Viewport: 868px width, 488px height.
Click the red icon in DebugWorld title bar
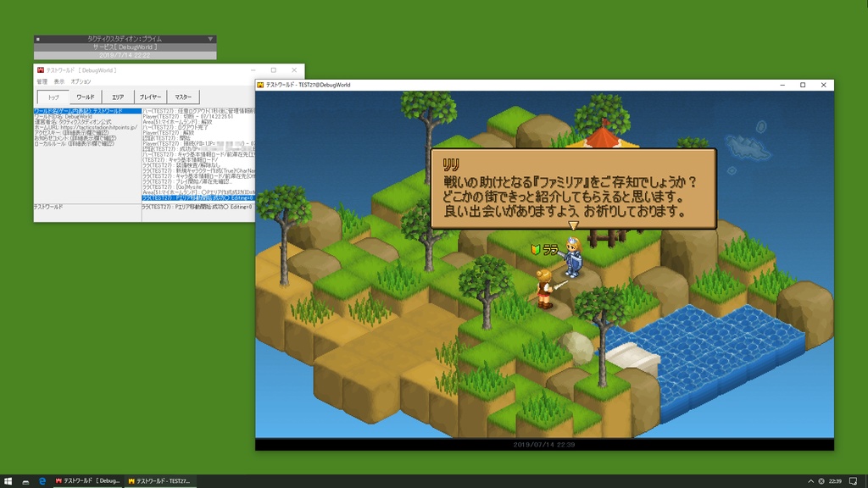(41, 70)
